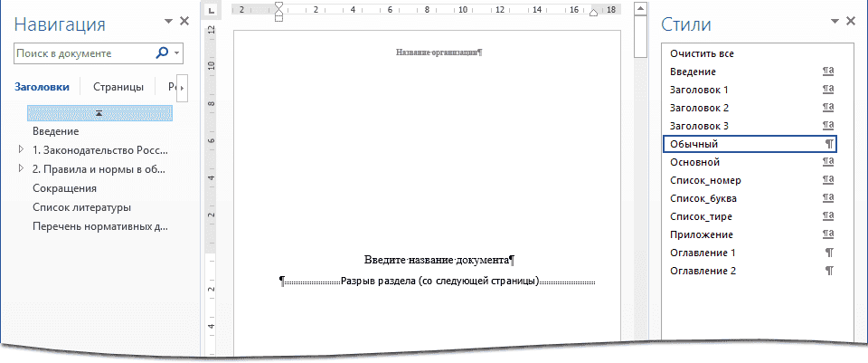Click linked-style icon beside Список_тире

point(828,216)
